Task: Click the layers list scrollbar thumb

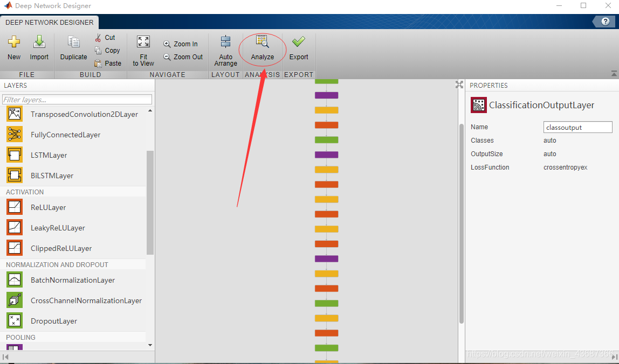Action: click(x=150, y=202)
